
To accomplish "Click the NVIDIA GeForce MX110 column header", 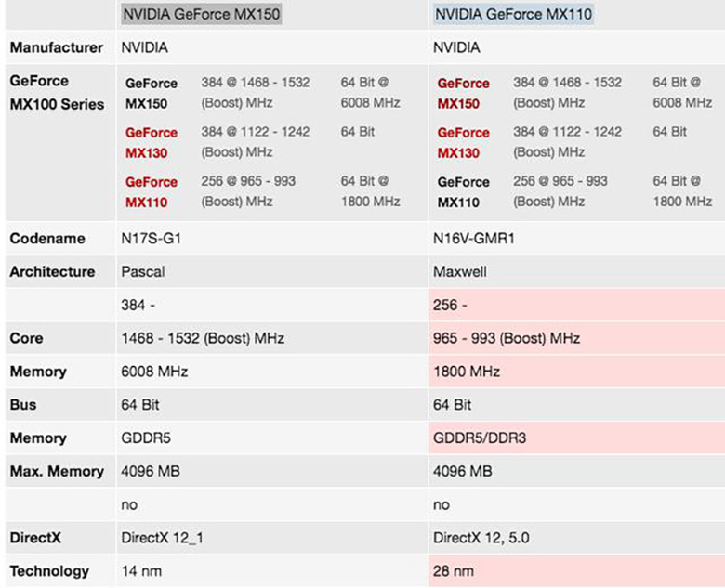I will point(513,14).
